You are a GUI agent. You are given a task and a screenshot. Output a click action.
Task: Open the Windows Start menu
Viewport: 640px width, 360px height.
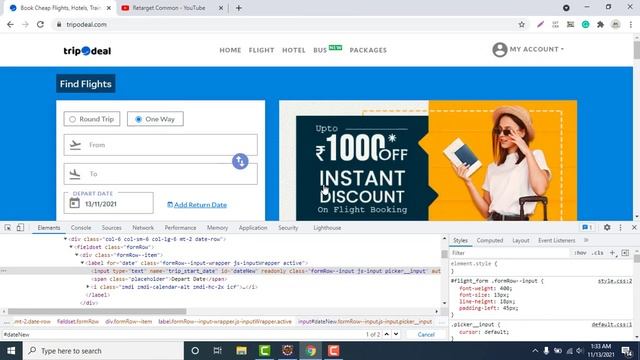11,351
